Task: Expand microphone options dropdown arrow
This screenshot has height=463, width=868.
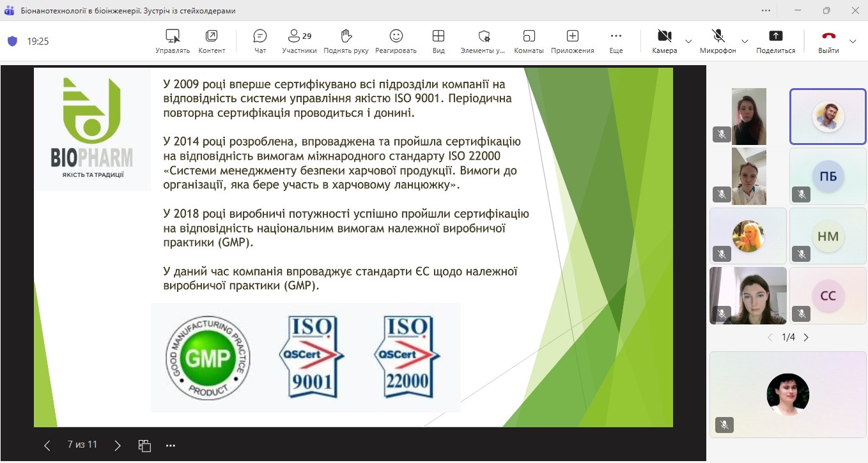Action: click(x=745, y=42)
